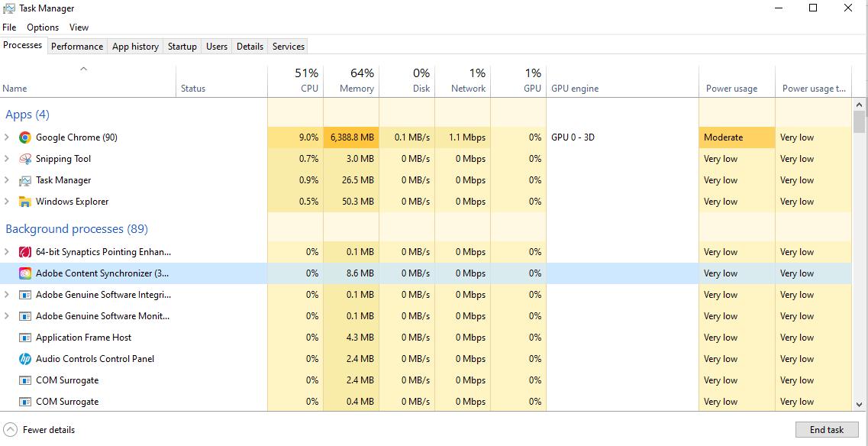
Task: Click the Windows Explorer folder icon
Action: pos(24,202)
